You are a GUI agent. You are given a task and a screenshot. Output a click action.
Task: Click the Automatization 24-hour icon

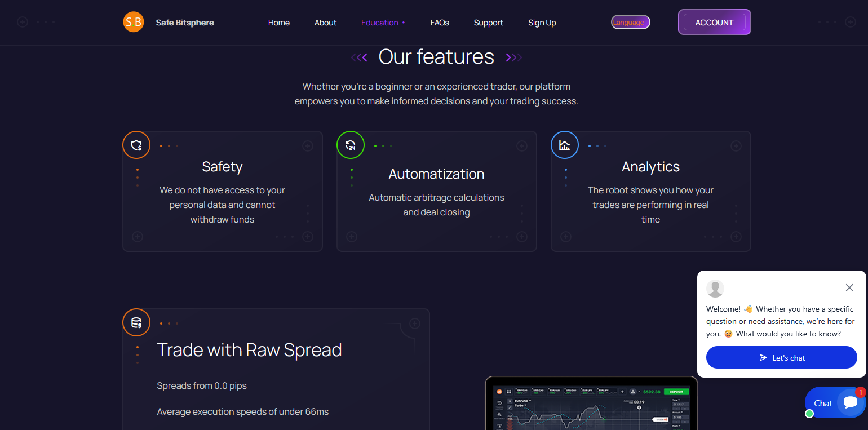(x=351, y=145)
